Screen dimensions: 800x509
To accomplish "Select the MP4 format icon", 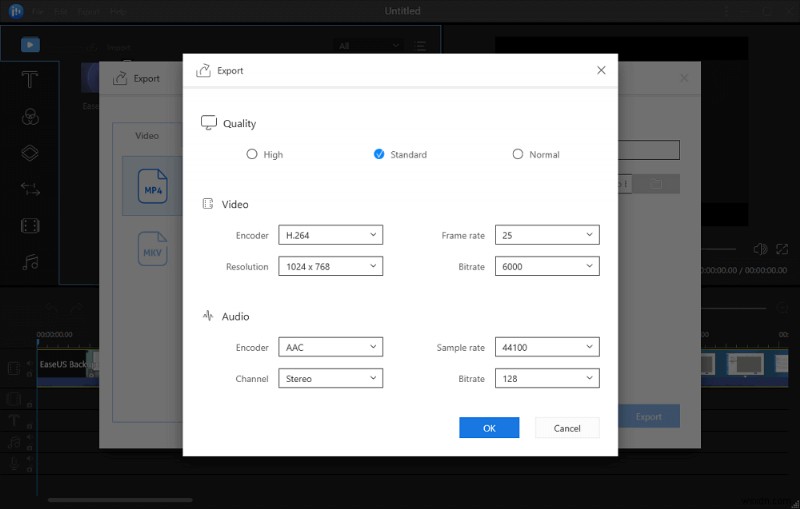I will [x=153, y=186].
